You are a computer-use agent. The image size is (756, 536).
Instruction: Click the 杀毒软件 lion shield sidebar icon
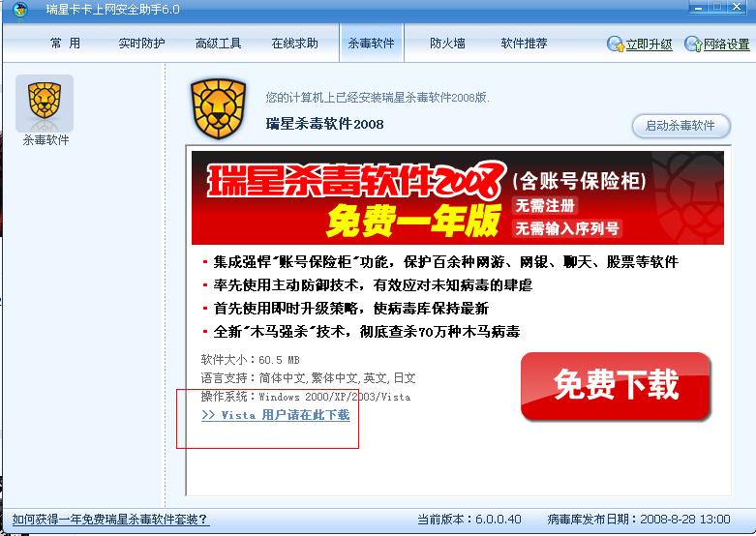(45, 103)
